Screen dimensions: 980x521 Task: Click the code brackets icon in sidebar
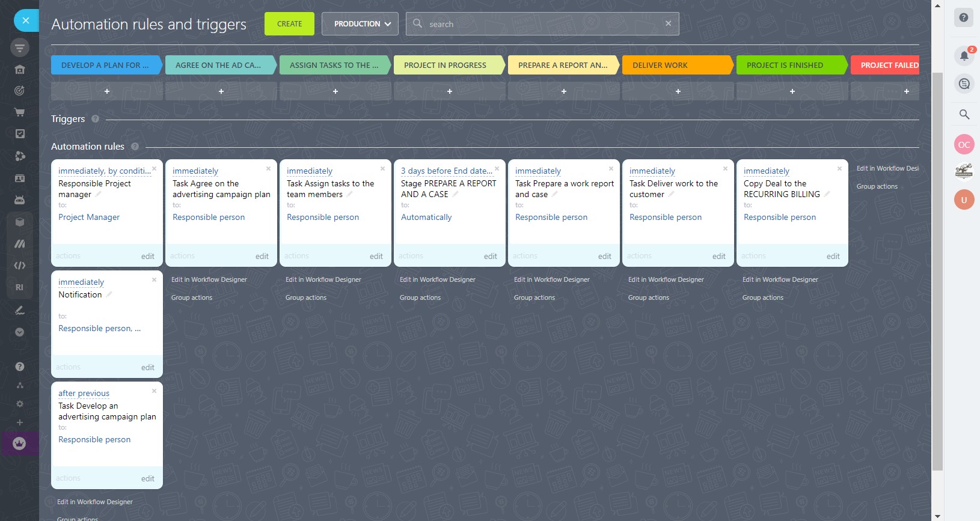click(x=19, y=265)
